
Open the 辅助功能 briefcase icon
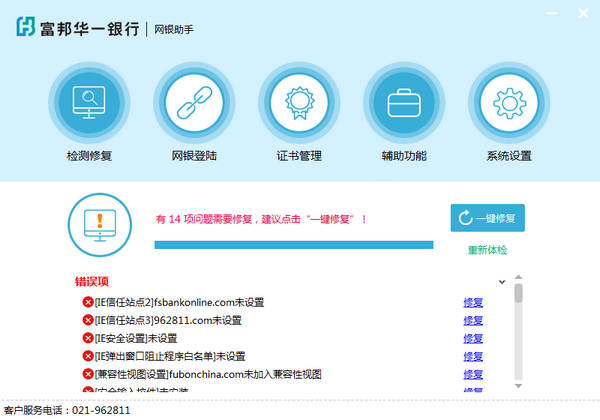click(404, 103)
